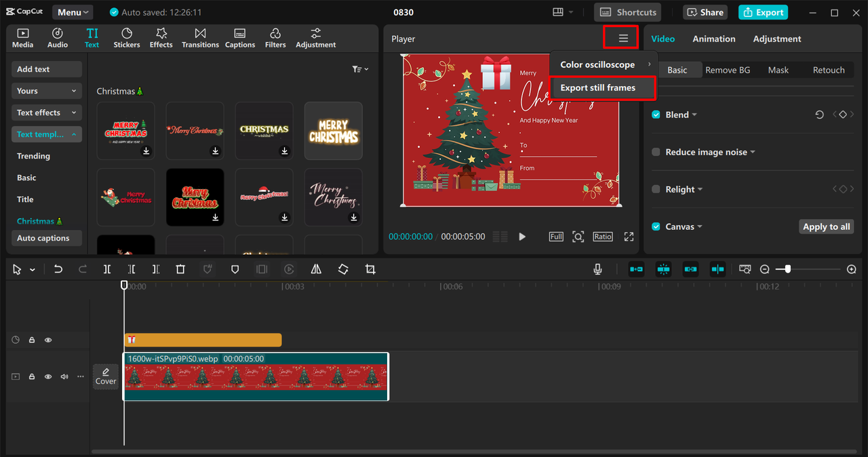This screenshot has width=868, height=457.
Task: Click the Share button
Action: pyautogui.click(x=705, y=12)
